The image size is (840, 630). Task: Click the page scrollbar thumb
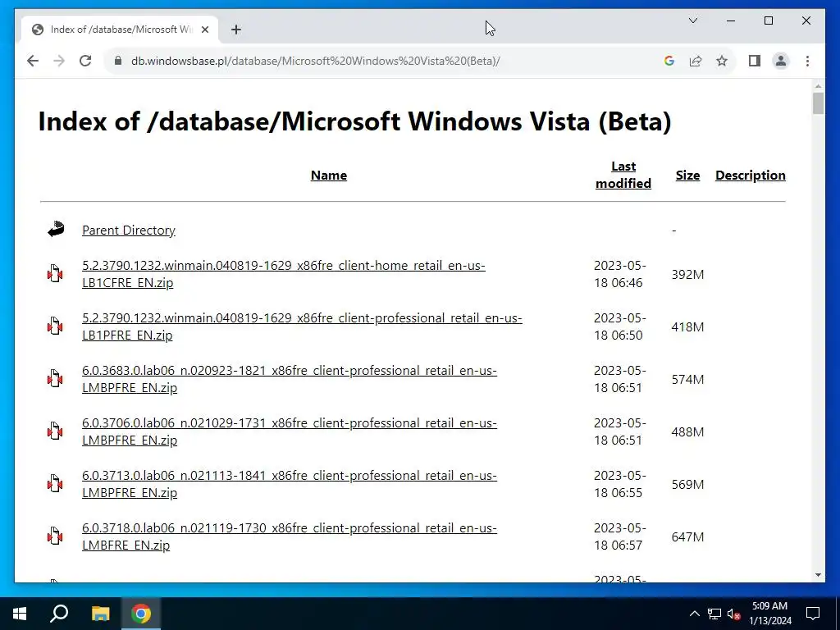coord(818,103)
